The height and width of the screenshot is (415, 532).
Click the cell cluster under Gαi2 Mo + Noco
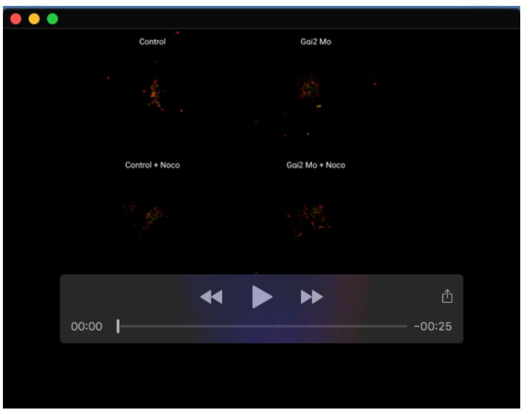coord(311,217)
